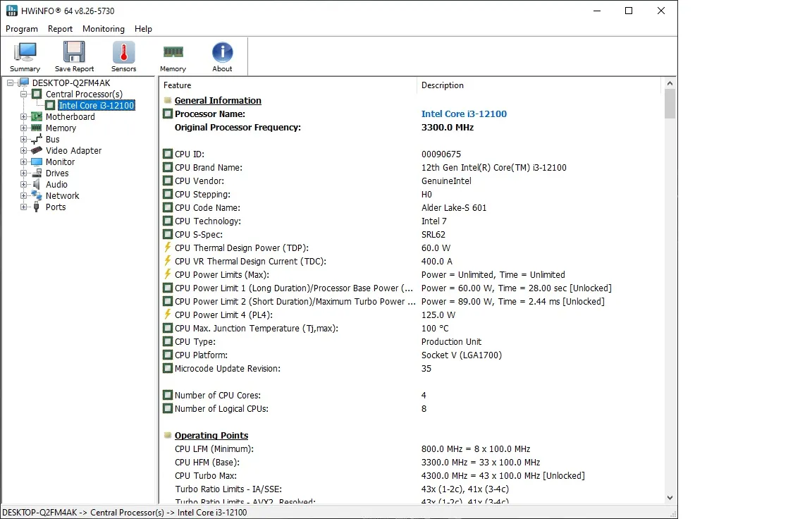Expand the Ports tree node
Screen dimensions: 812x519
(x=23, y=207)
